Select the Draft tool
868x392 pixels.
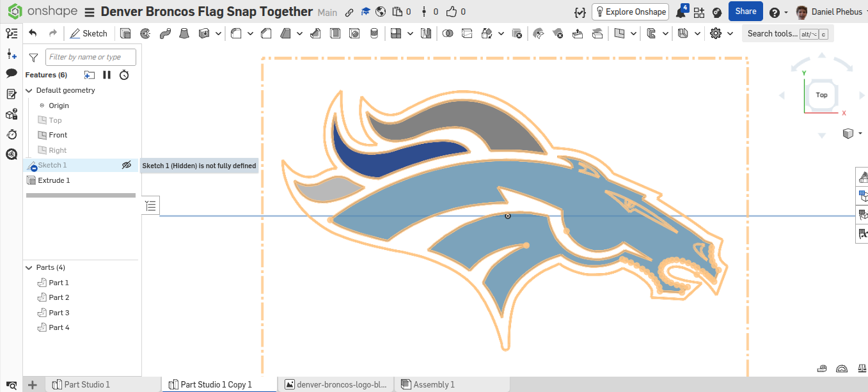(x=285, y=33)
